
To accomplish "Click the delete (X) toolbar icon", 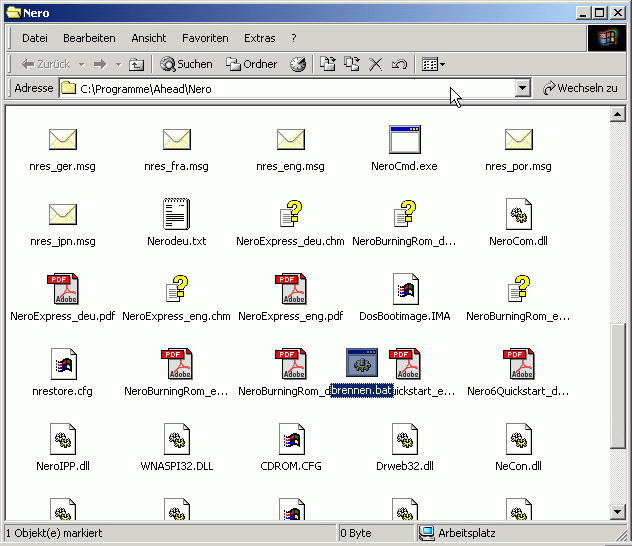I will click(x=376, y=64).
